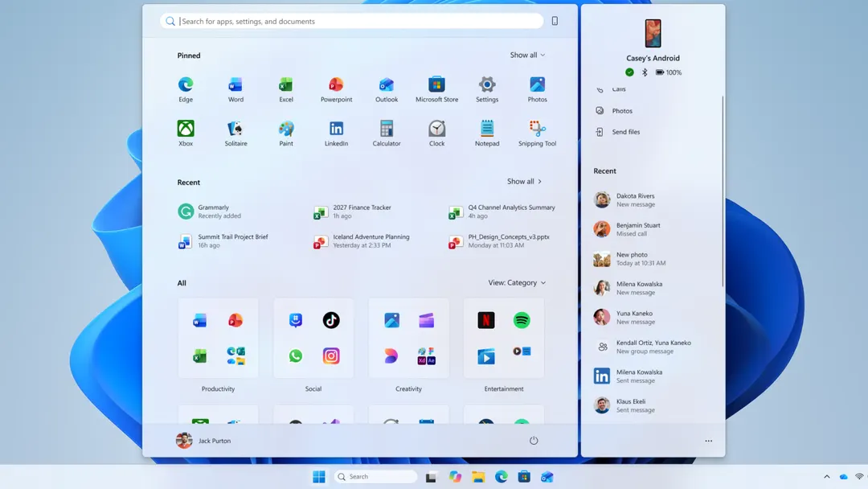
Task: Open Jack Purton user account menu
Action: (203, 441)
